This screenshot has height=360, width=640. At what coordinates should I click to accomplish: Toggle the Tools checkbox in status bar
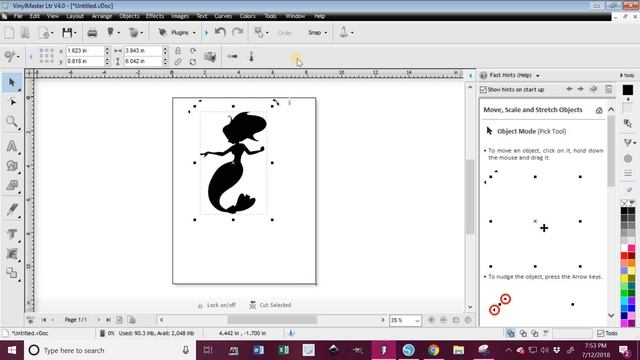coord(600,333)
